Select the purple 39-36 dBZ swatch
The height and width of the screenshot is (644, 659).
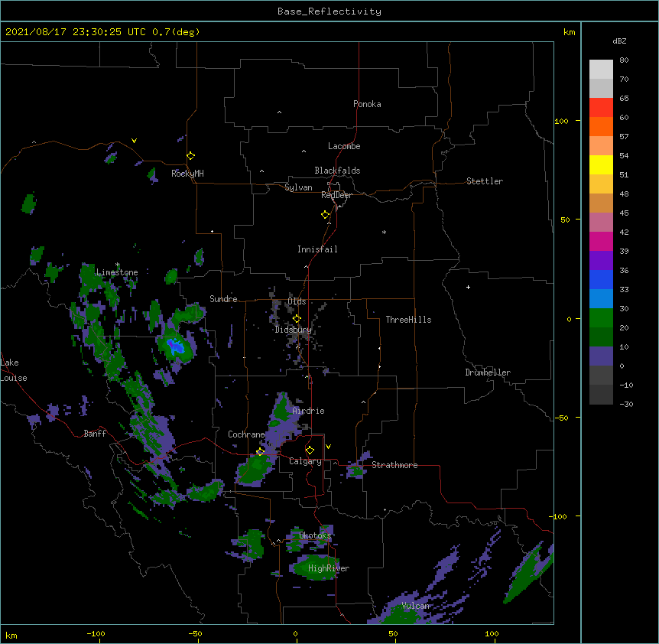pos(601,261)
